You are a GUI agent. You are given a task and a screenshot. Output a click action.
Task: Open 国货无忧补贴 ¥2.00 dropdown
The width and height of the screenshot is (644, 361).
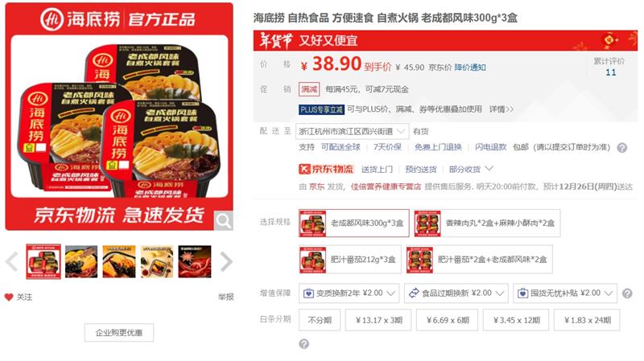click(565, 293)
